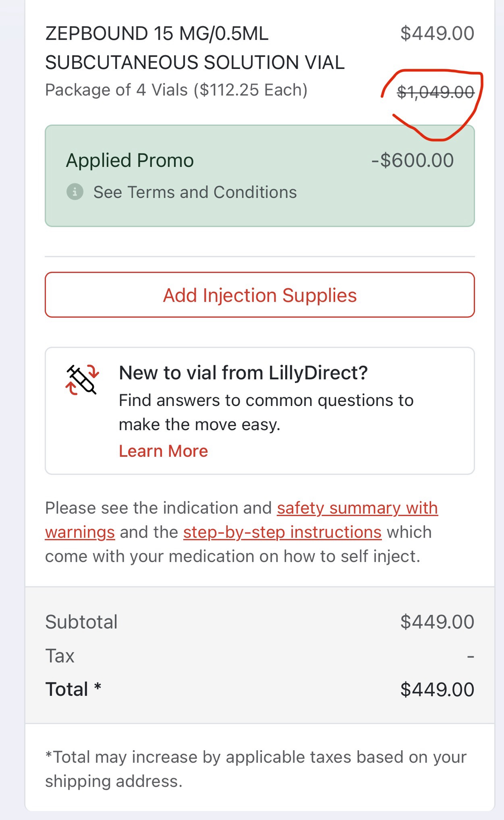The width and height of the screenshot is (504, 820).
Task: Open the safety summary with warnings link
Action: [x=357, y=508]
